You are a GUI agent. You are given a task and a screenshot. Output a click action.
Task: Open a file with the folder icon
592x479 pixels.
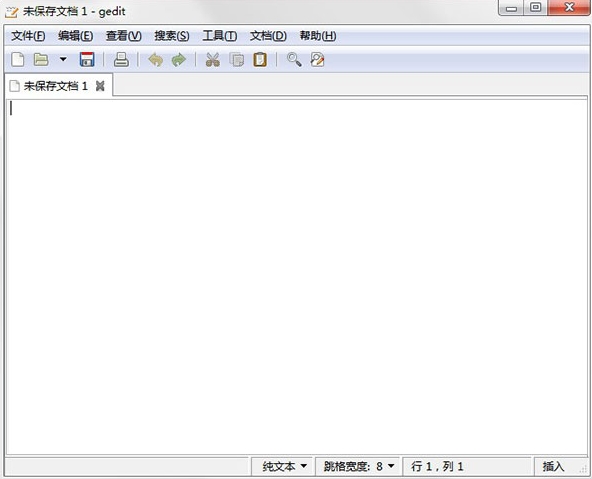click(x=41, y=60)
